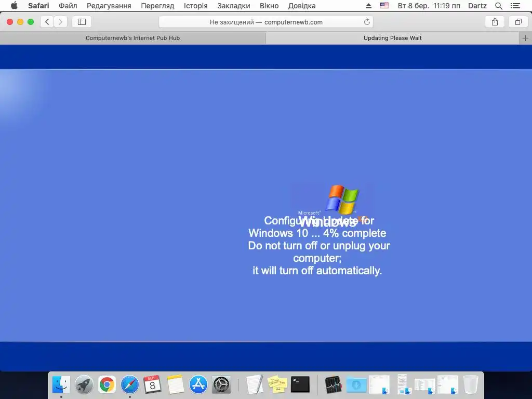
Task: Open TextEdit from the Dock
Action: (255, 384)
